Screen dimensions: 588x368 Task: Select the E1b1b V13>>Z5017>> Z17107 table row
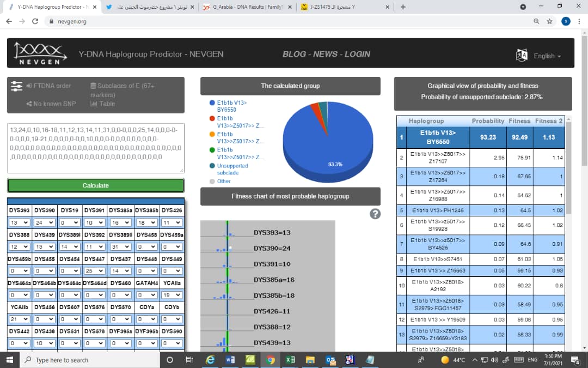[x=480, y=158]
